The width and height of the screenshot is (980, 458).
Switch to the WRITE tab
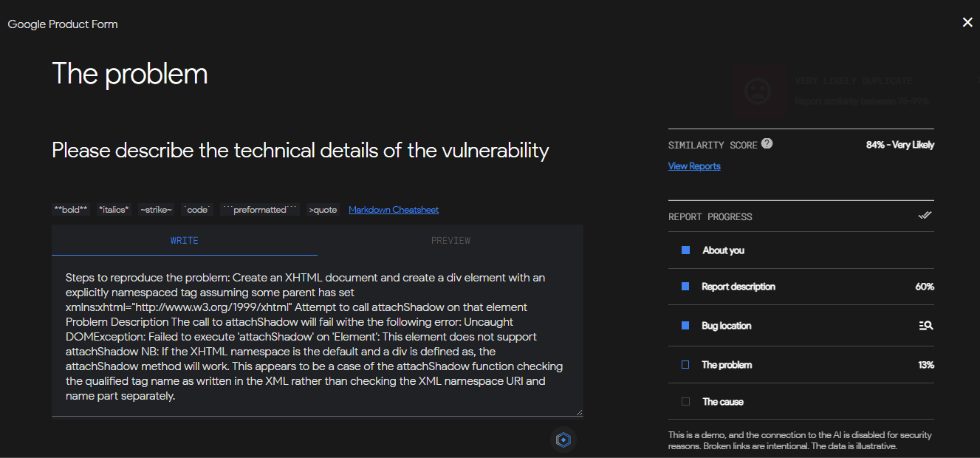185,240
